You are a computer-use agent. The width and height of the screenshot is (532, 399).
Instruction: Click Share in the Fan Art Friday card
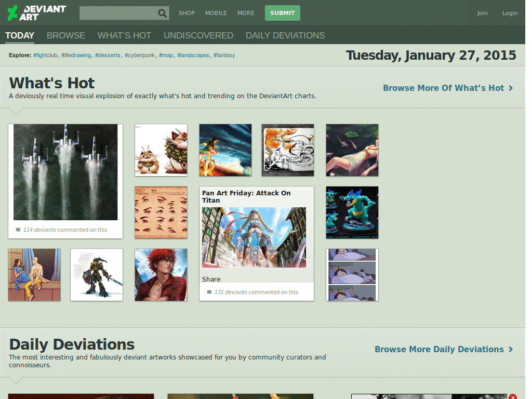click(x=211, y=279)
